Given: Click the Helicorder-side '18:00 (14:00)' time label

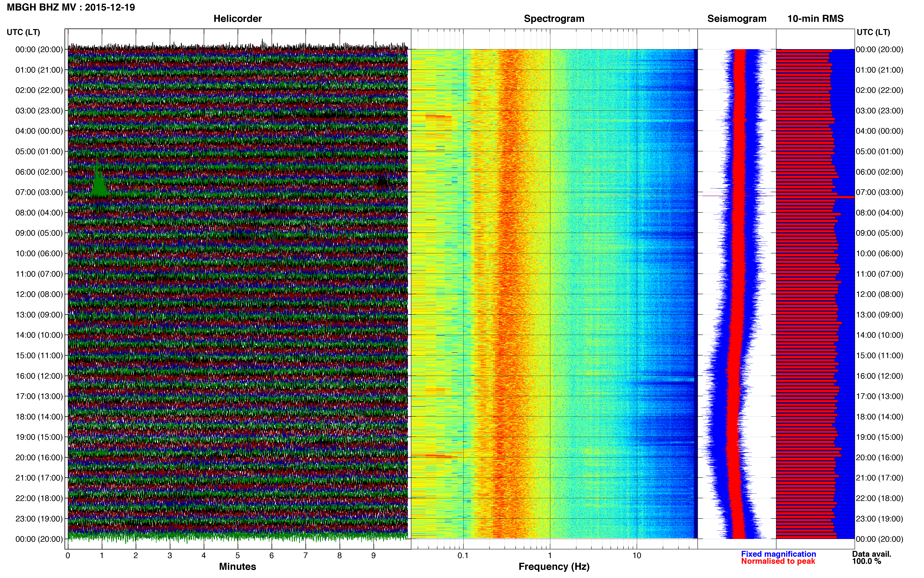Looking at the screenshot, I should click(x=39, y=417).
